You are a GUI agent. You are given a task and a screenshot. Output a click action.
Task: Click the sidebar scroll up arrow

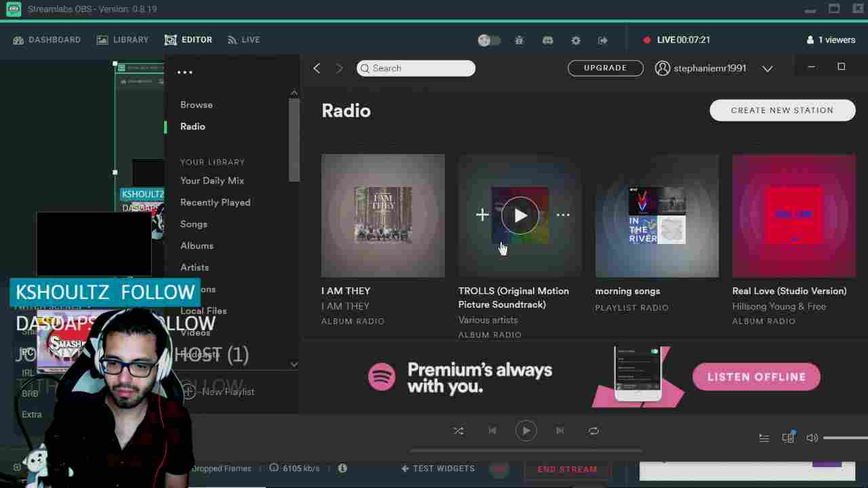(x=294, y=93)
